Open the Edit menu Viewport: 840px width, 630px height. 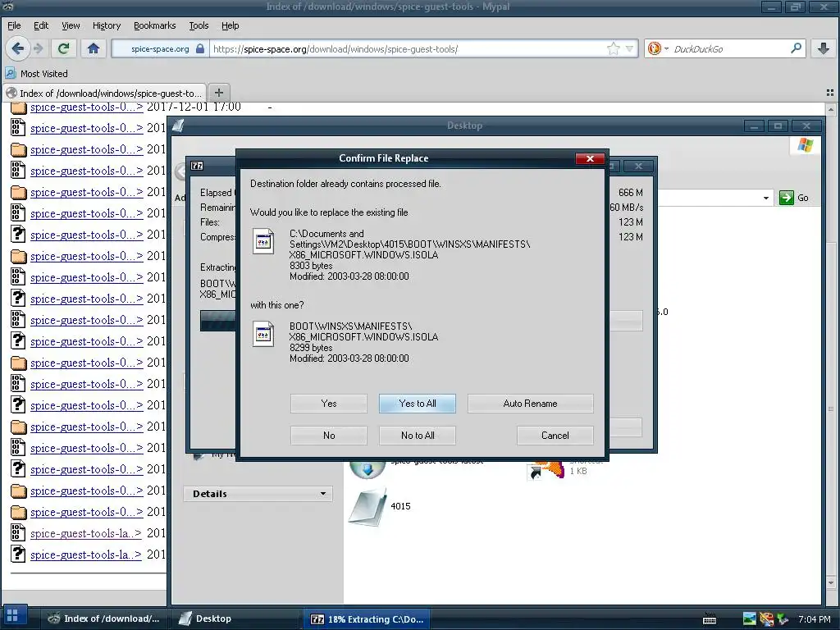pos(41,25)
